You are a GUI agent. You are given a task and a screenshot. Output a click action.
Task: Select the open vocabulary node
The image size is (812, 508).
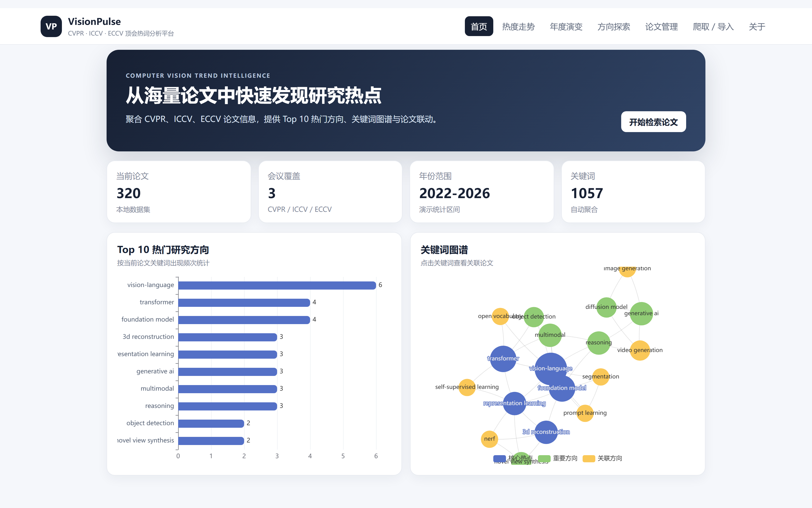tap(500, 316)
